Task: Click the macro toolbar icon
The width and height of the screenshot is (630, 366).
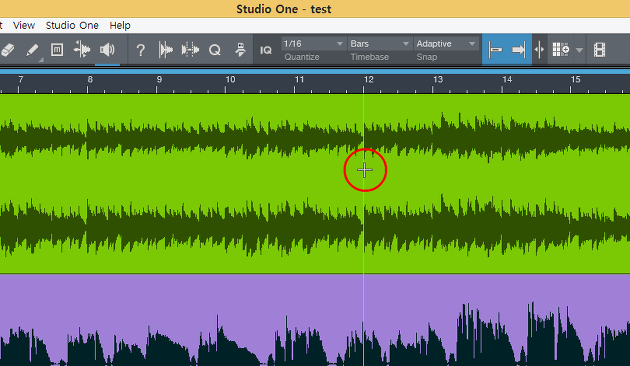Action: point(240,50)
